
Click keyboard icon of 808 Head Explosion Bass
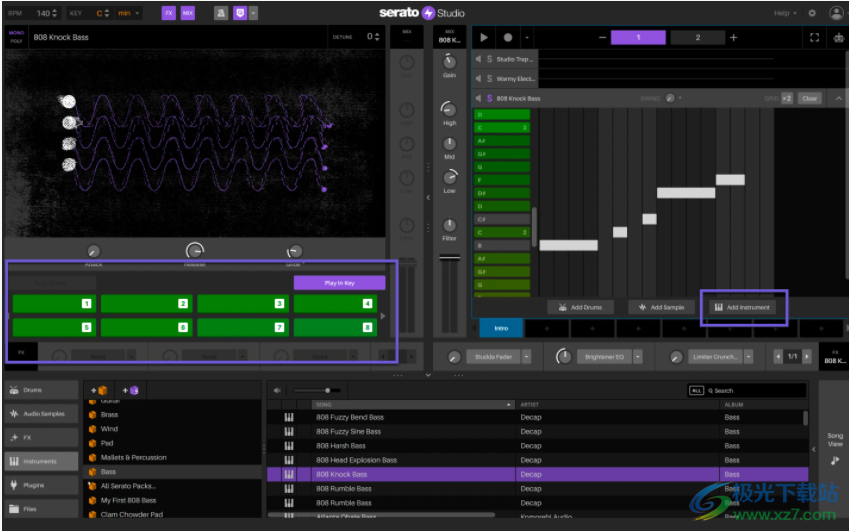[x=289, y=460]
